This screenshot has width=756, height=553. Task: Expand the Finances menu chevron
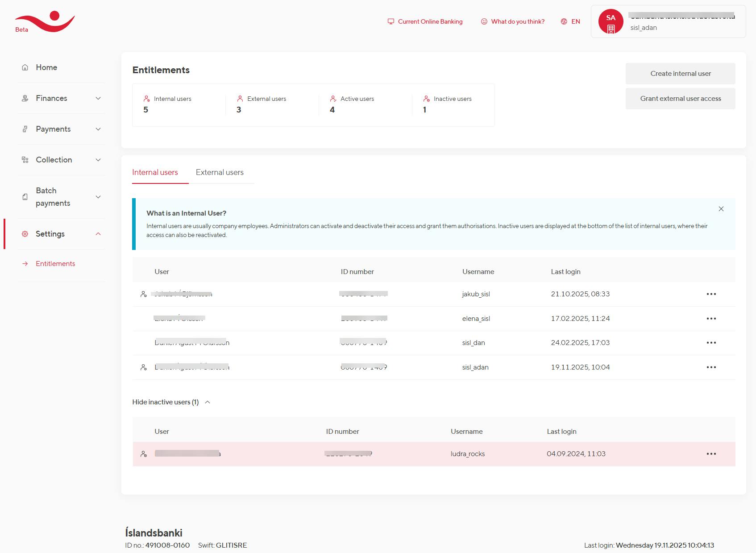pyautogui.click(x=98, y=98)
